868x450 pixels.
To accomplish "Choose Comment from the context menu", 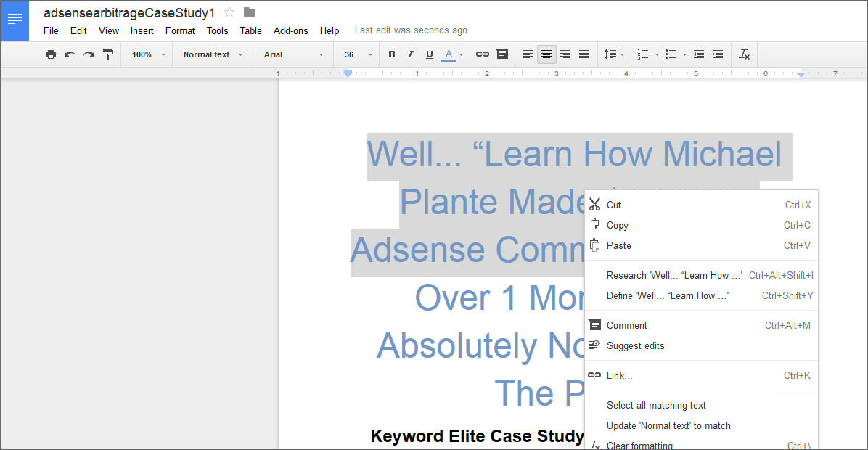I will [701, 325].
